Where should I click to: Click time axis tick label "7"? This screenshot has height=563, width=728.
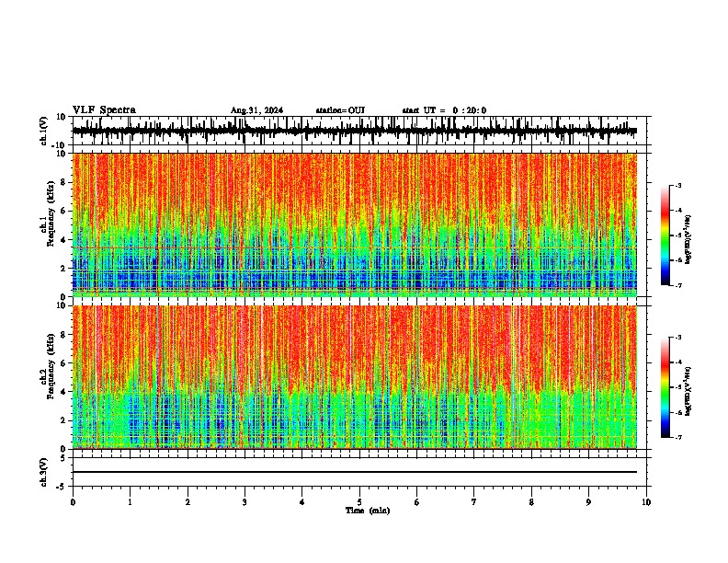[x=474, y=502]
